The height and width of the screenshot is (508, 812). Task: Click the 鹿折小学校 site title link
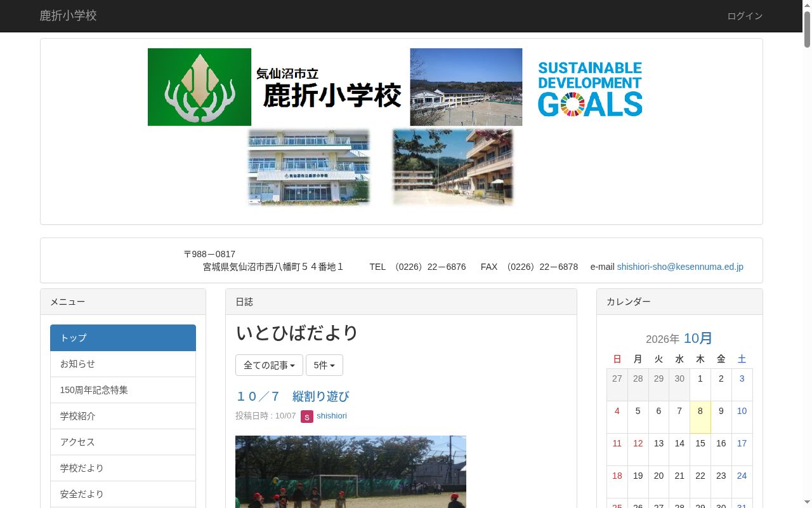coord(69,16)
